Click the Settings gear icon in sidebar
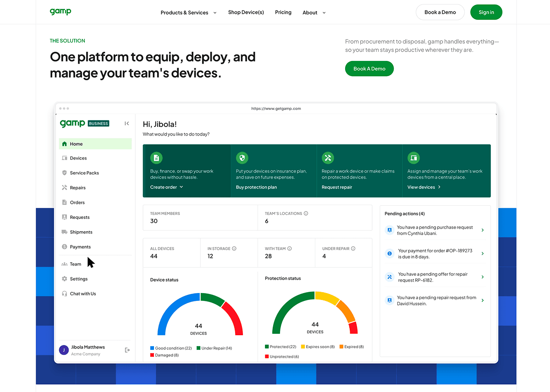The image size is (550, 392). point(65,279)
